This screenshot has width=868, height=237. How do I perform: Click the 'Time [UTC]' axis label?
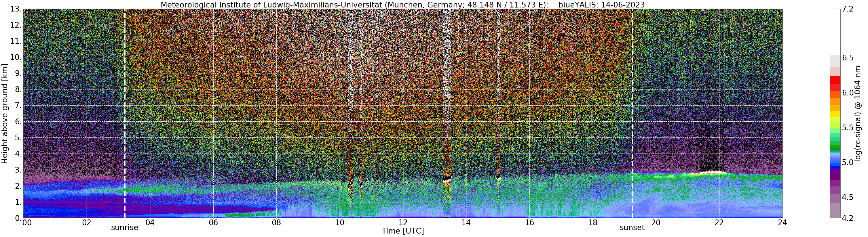(403, 231)
